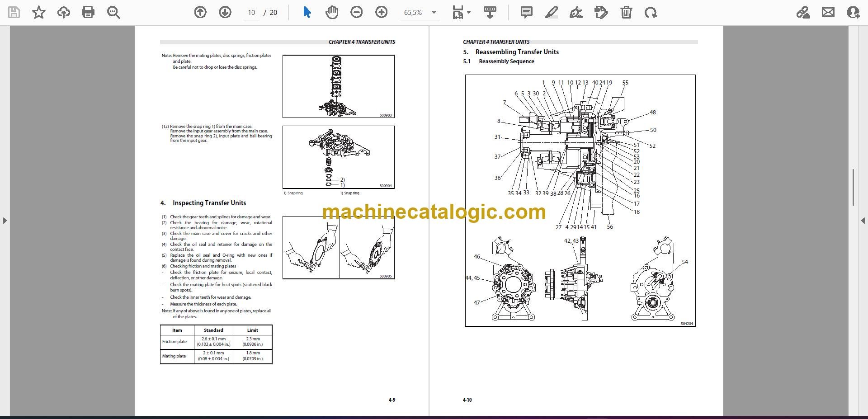868x419 pixels.
Task: Add a comment note
Action: tap(527, 12)
